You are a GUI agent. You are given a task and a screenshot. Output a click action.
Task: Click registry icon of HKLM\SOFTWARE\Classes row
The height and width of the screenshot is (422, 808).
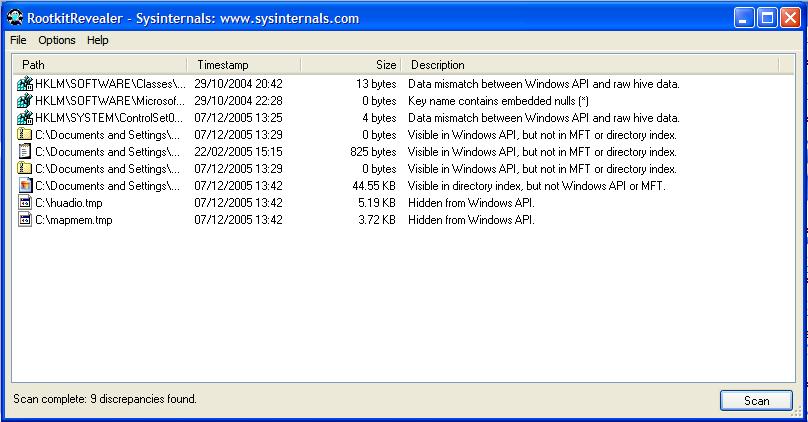click(x=25, y=83)
